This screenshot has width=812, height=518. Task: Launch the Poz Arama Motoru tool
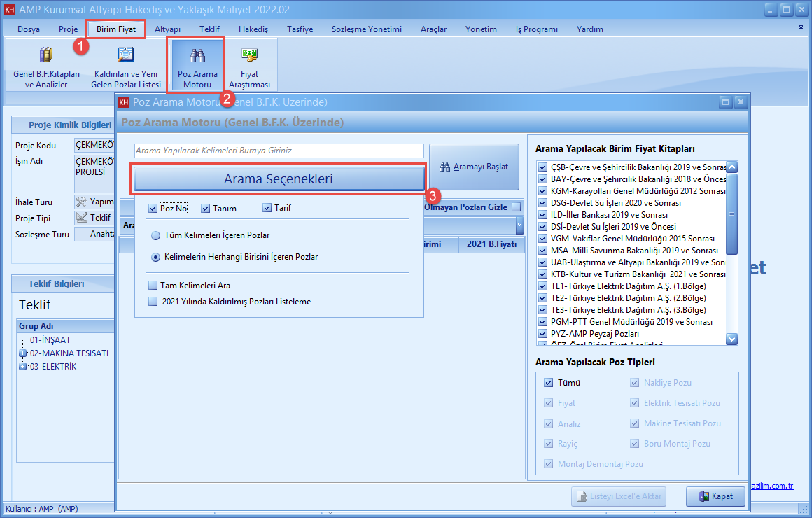(x=197, y=66)
